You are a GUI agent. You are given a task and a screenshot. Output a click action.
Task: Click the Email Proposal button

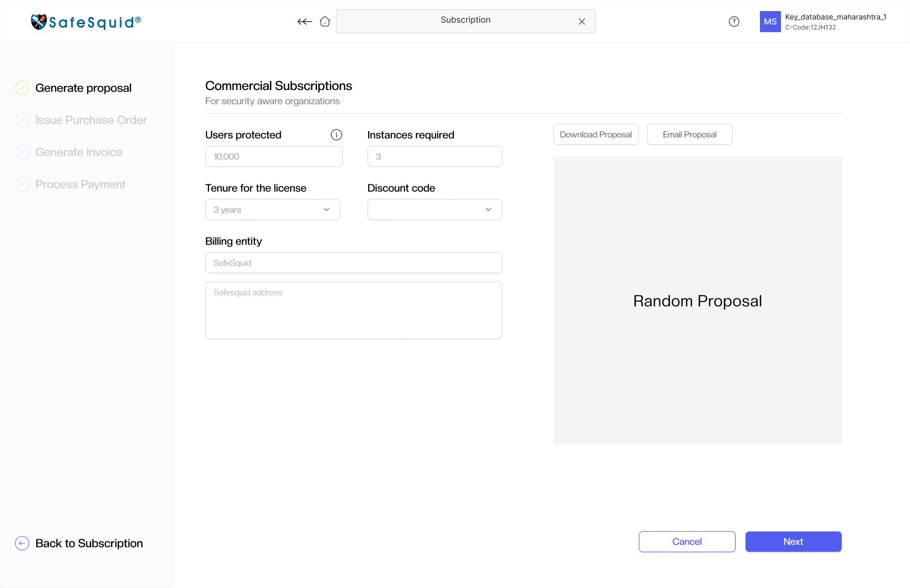(690, 134)
